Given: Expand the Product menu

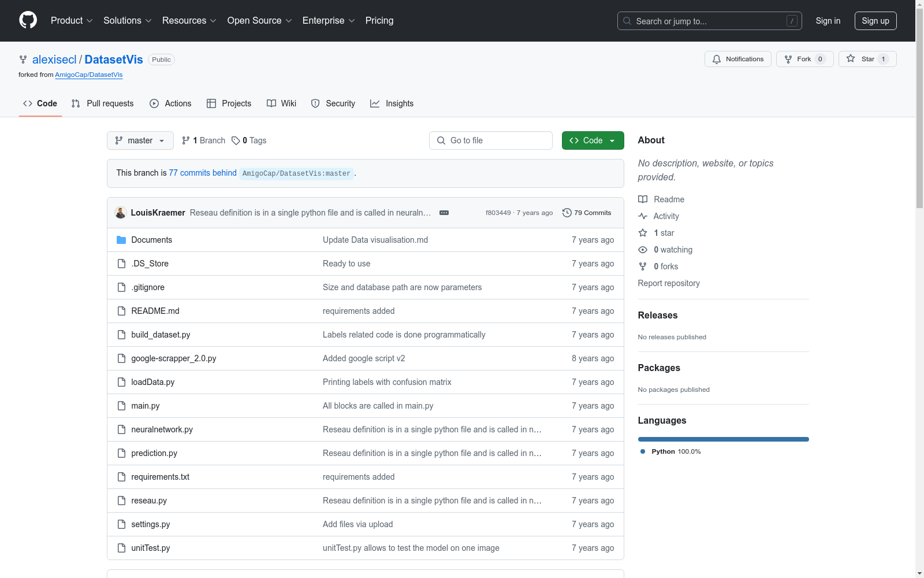Looking at the screenshot, I should (x=72, y=20).
